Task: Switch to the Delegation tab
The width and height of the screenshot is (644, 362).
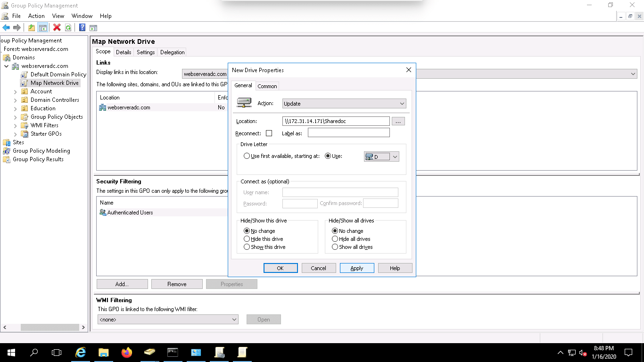Action: [173, 52]
